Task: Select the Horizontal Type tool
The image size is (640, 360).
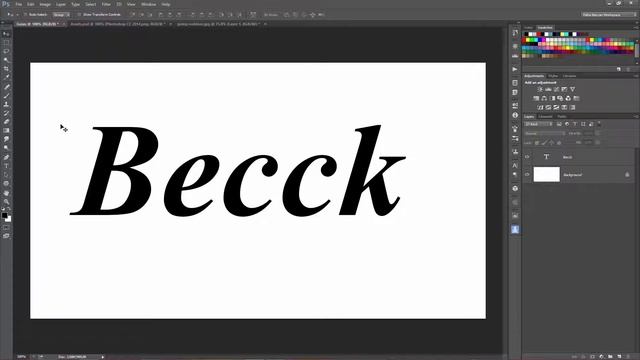Action: tap(6, 166)
